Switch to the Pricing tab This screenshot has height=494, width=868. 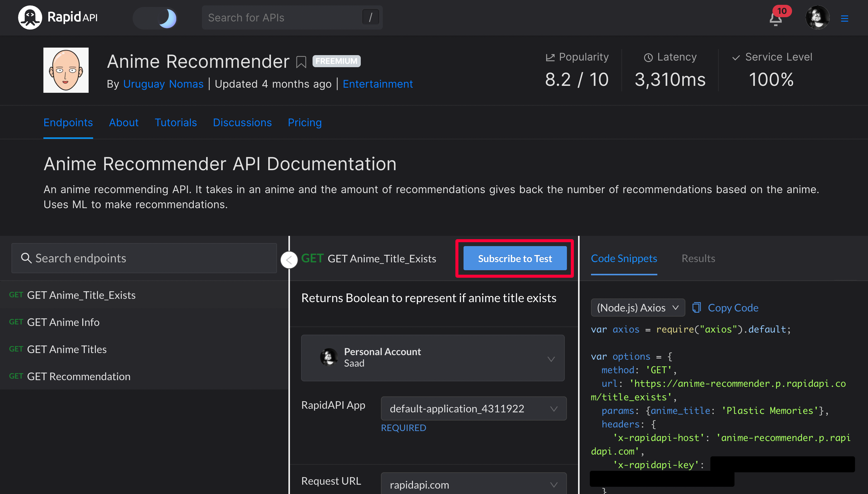(x=304, y=123)
